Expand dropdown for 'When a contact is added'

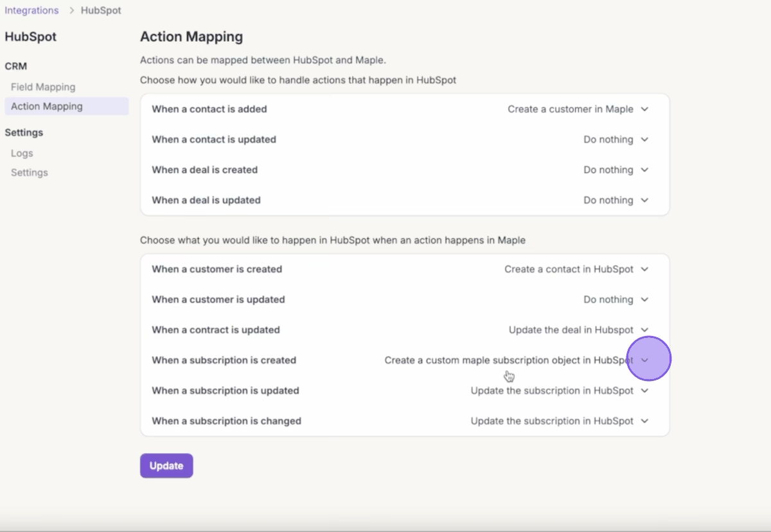644,109
